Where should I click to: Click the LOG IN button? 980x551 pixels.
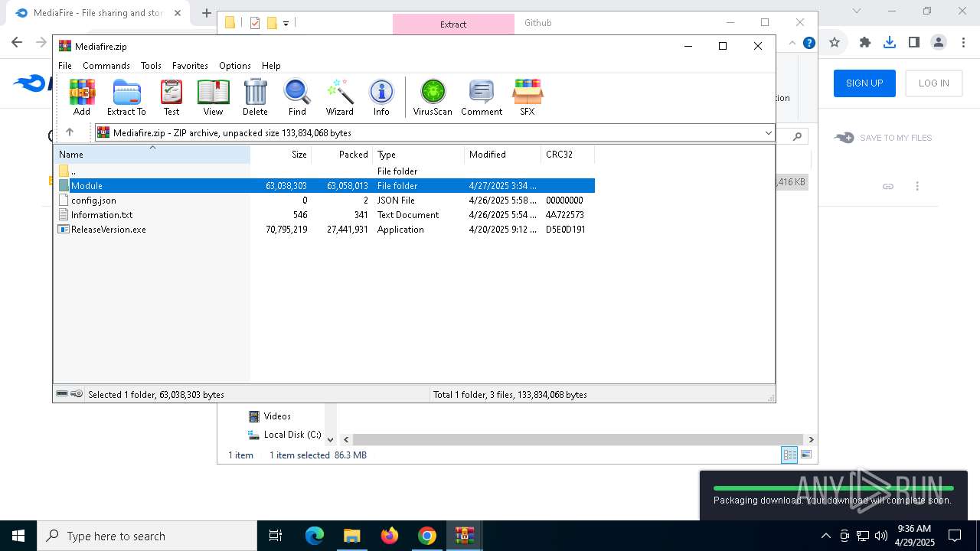point(933,83)
